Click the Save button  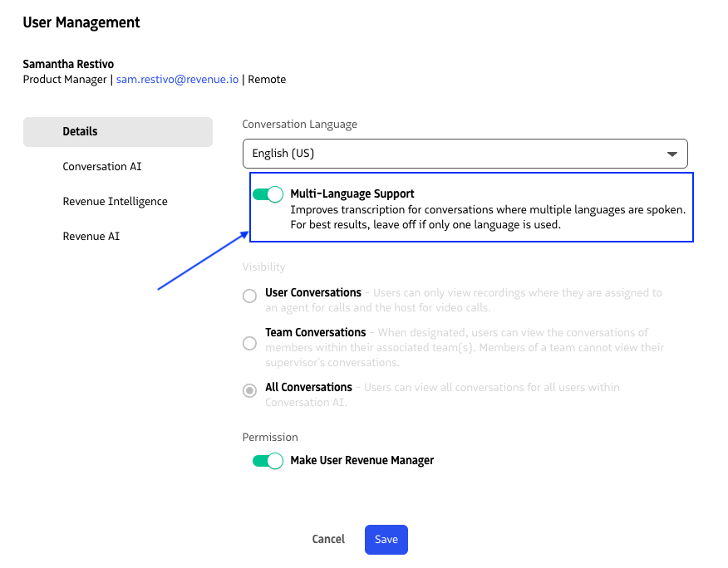pyautogui.click(x=386, y=539)
